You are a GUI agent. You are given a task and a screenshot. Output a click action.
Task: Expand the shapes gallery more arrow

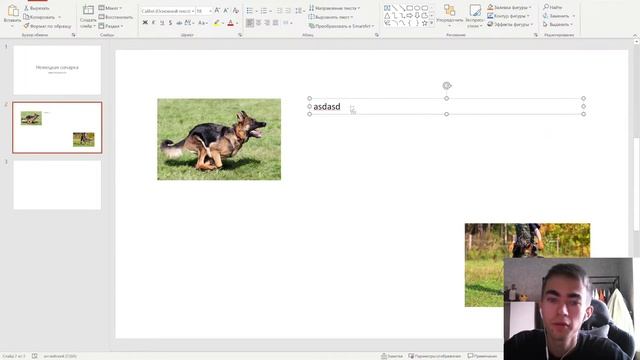coord(431,24)
